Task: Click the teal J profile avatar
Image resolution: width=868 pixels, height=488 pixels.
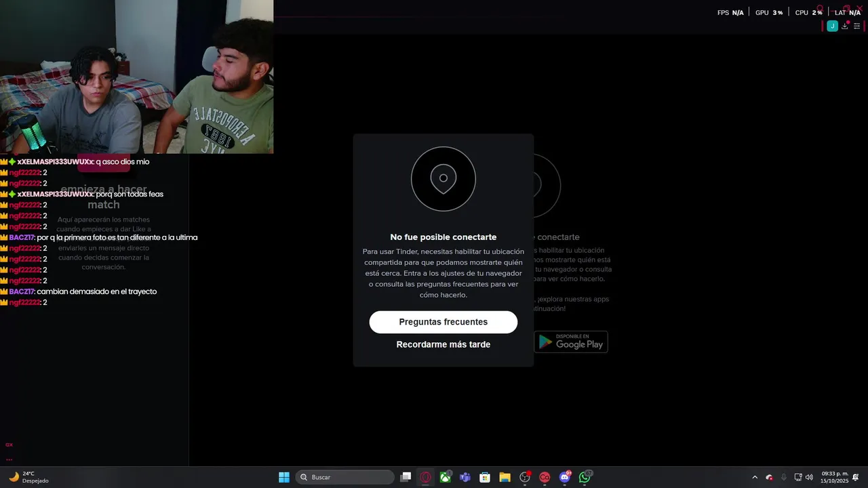Action: (832, 26)
